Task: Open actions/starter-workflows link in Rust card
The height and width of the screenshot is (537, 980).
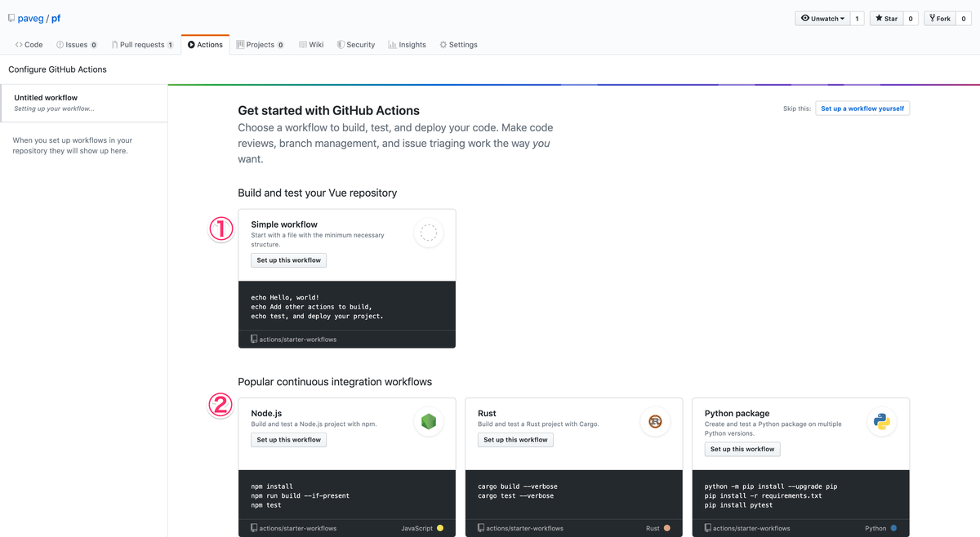Action: (x=524, y=528)
